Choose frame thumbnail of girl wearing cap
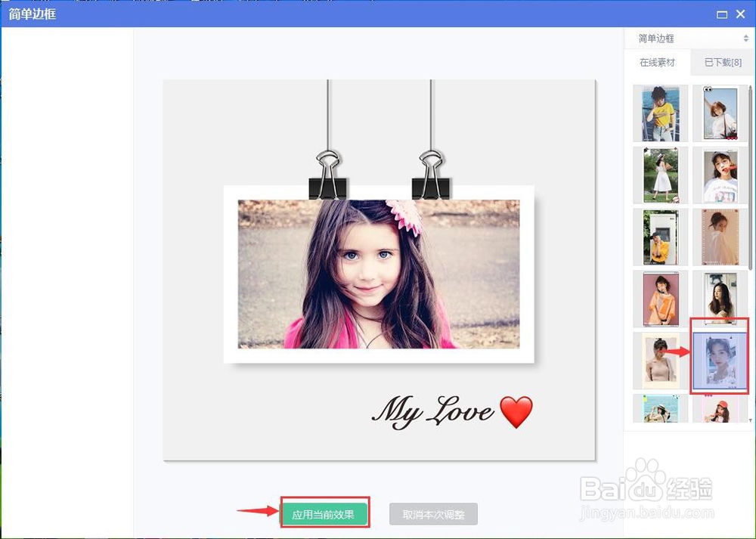This screenshot has height=539, width=756. pyautogui.click(x=720, y=175)
